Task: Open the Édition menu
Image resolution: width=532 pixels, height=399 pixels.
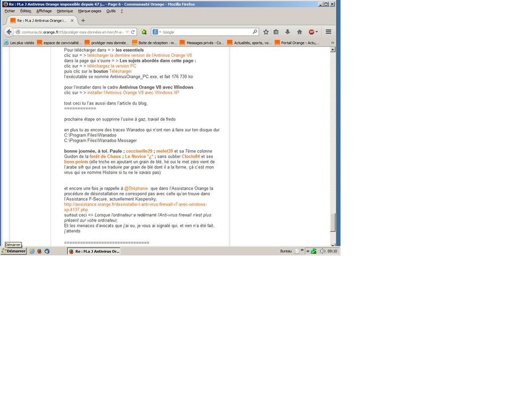Action: (26, 11)
